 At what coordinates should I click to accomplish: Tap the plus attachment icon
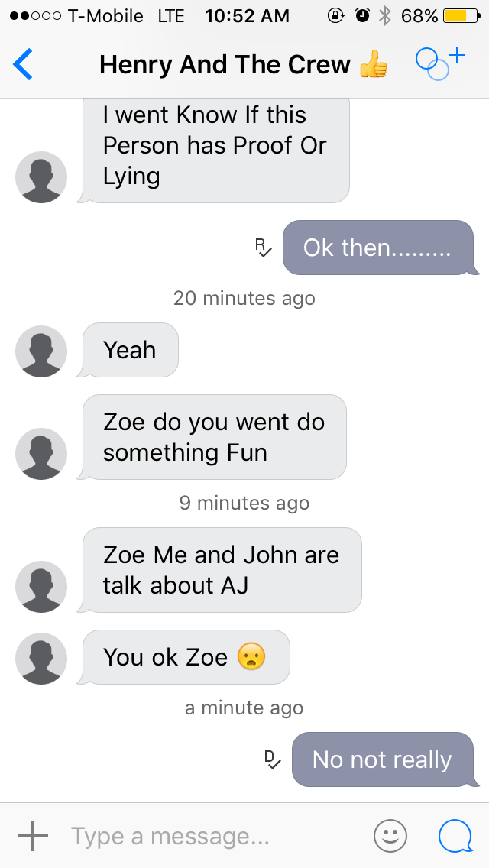(33, 835)
